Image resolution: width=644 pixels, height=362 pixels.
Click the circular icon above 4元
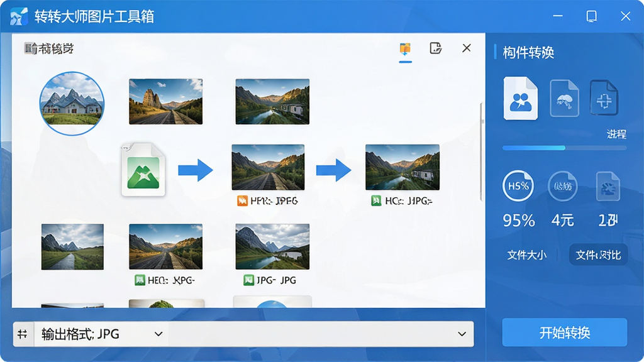click(563, 186)
